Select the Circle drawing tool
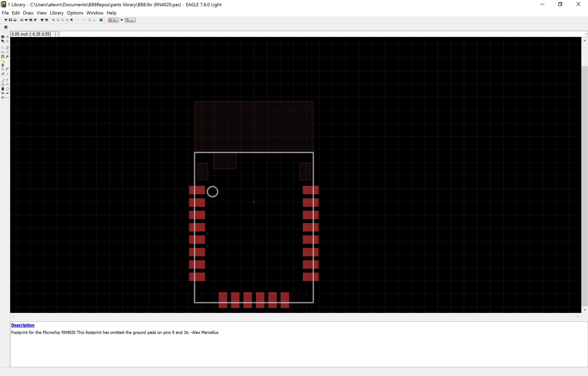The width and height of the screenshot is (588, 376). click(x=3, y=85)
